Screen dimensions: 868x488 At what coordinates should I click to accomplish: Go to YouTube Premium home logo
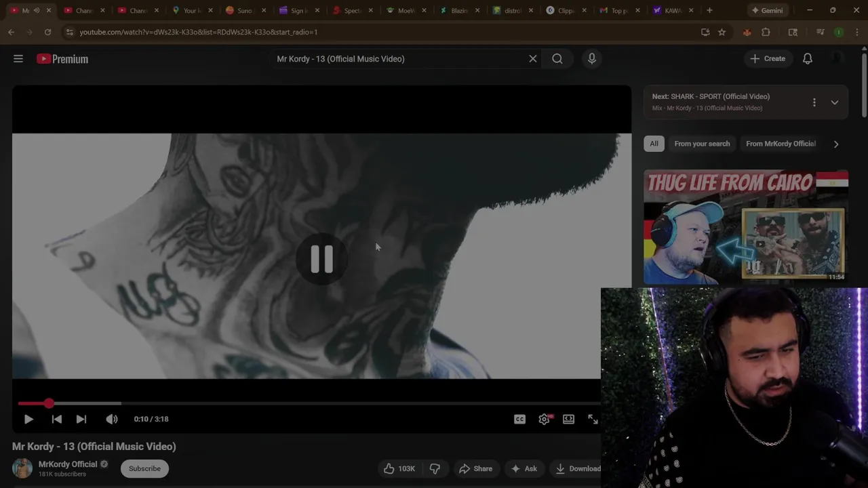pyautogui.click(x=62, y=59)
